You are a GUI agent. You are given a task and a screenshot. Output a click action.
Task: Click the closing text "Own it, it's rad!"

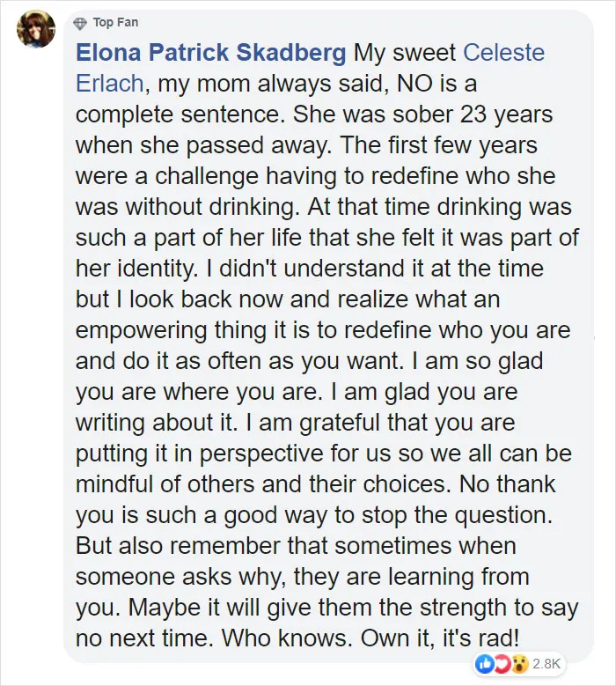[440, 638]
